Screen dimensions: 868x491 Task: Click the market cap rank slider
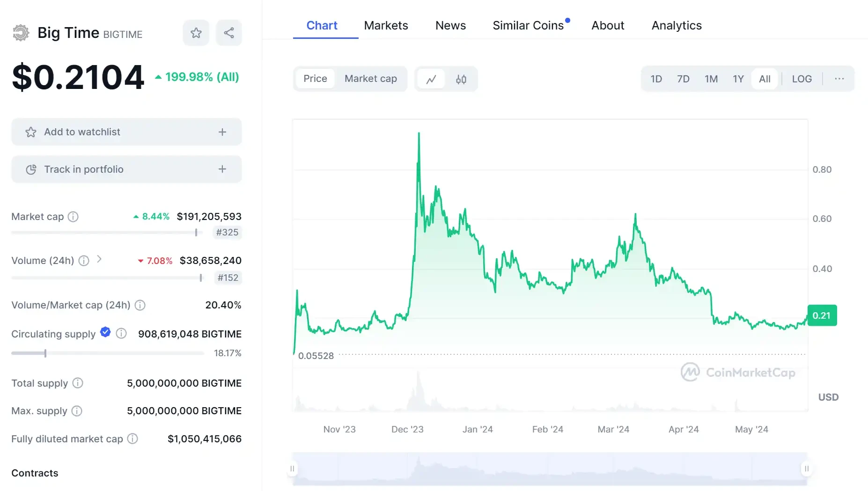(x=195, y=232)
